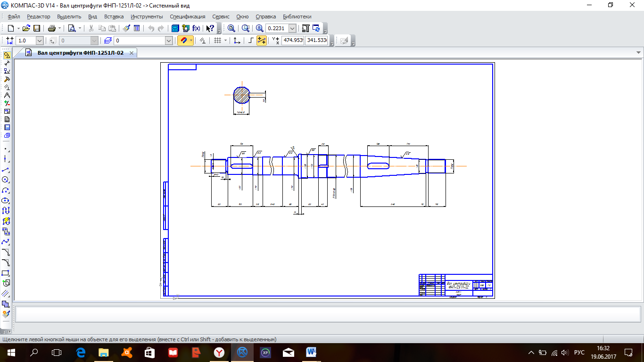
Task: Select the Circle drawing tool
Action: click(x=6, y=180)
